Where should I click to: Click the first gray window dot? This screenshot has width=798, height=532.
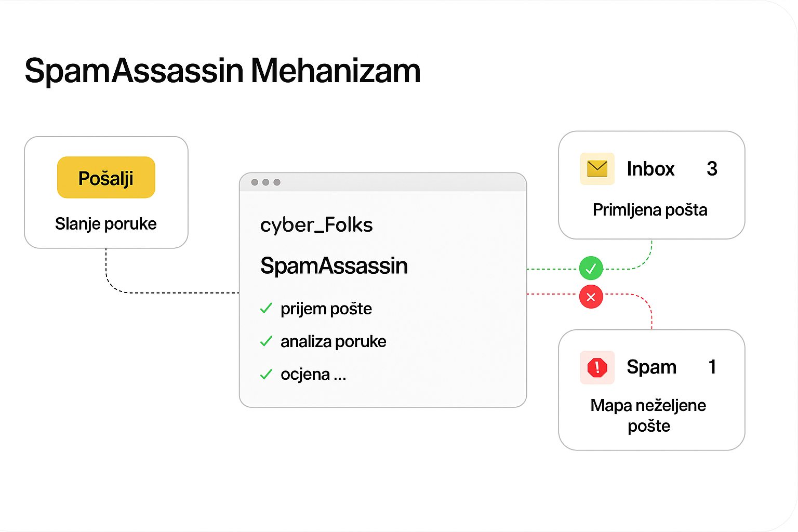255,182
